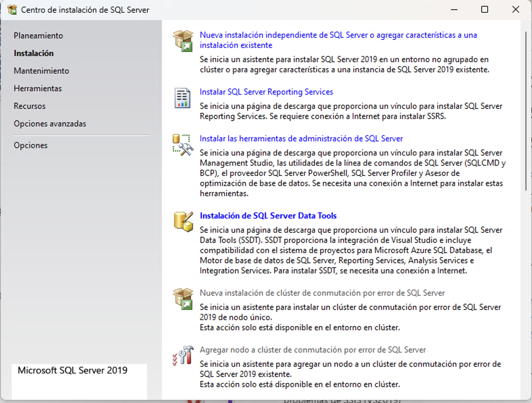Click the Reporting Services report icon
The image size is (532, 403).
pyautogui.click(x=182, y=98)
